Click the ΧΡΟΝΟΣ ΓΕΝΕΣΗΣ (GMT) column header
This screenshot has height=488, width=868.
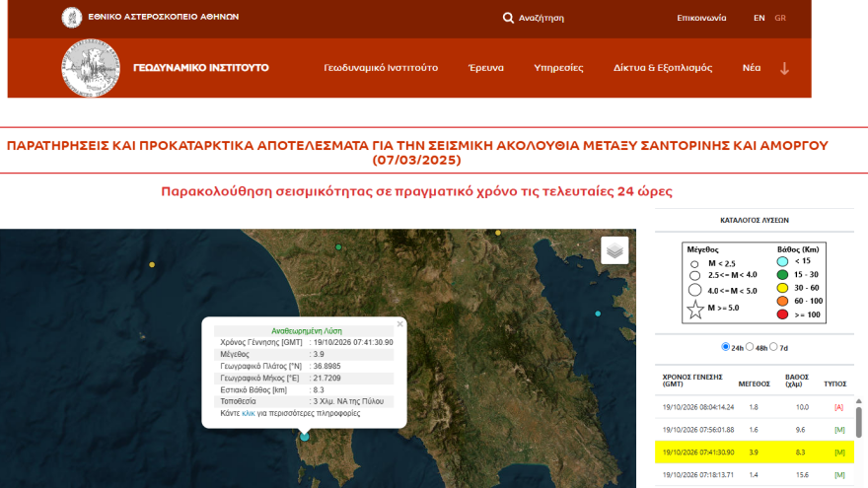click(x=692, y=381)
